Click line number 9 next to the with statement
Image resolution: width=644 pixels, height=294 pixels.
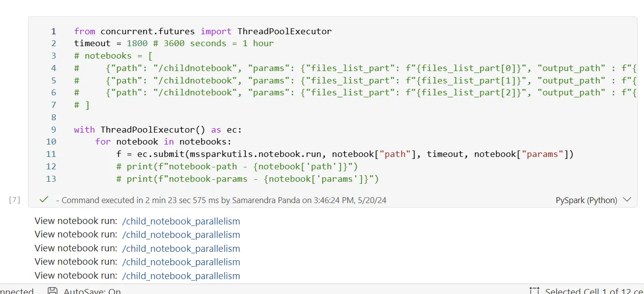tap(53, 130)
